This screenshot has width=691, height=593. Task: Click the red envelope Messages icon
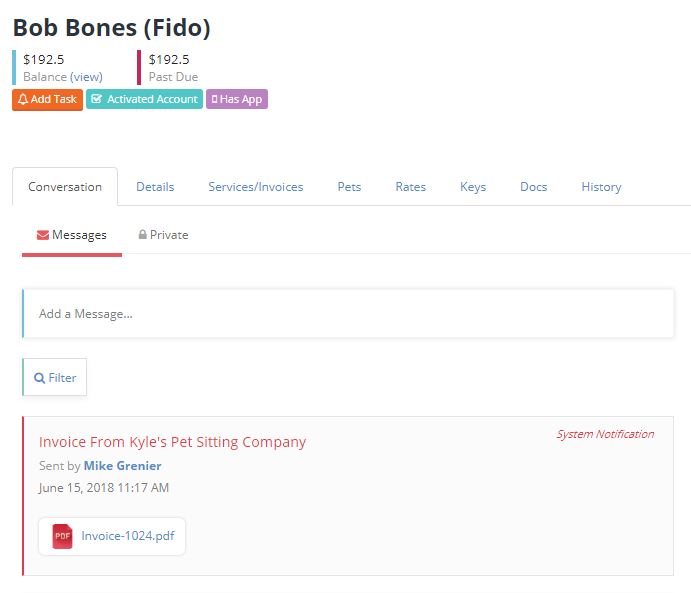pyautogui.click(x=43, y=235)
